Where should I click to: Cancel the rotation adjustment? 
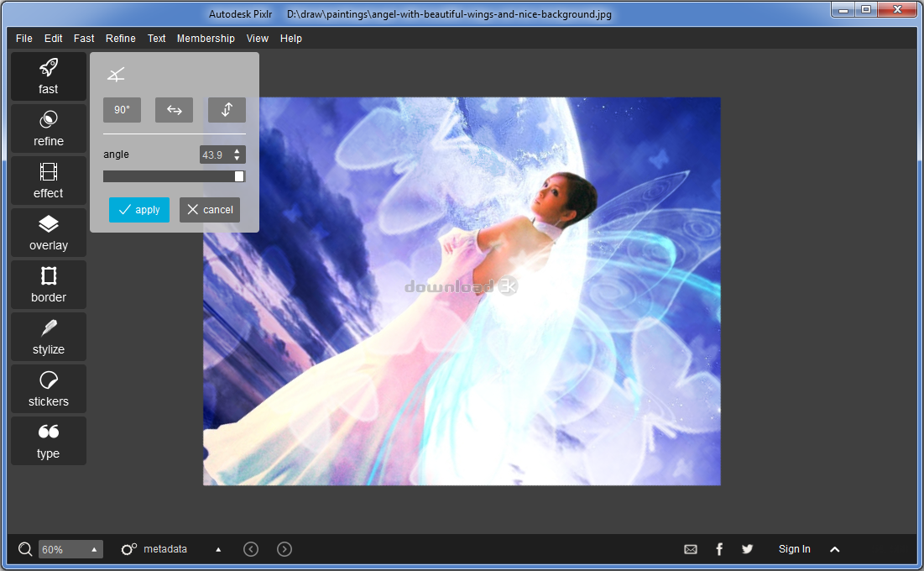[210, 210]
